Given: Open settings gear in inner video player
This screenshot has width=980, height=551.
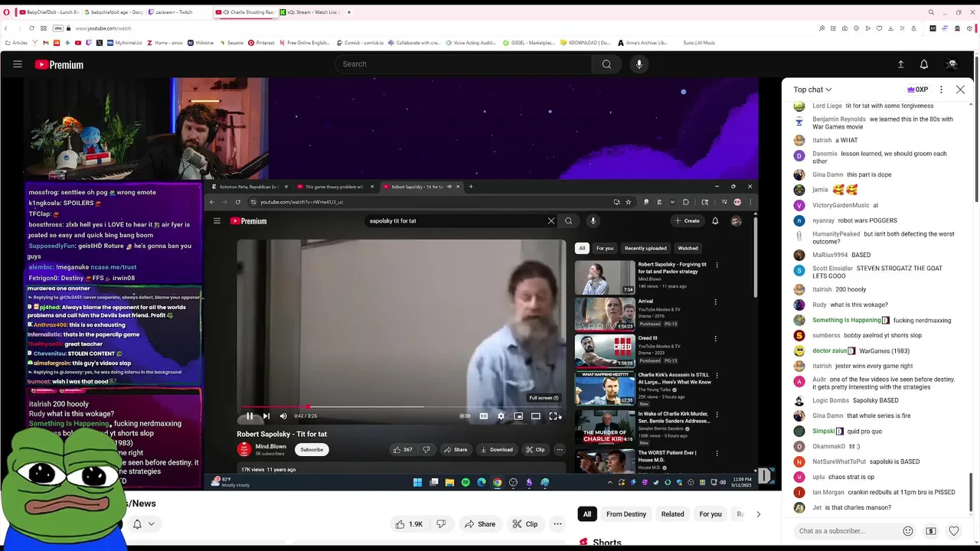Looking at the screenshot, I should click(501, 416).
